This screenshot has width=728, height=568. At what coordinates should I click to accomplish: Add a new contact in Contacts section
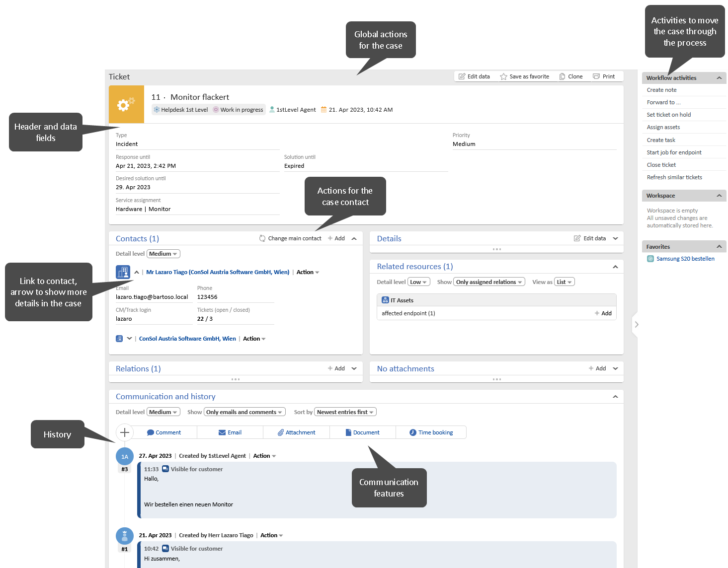point(336,238)
